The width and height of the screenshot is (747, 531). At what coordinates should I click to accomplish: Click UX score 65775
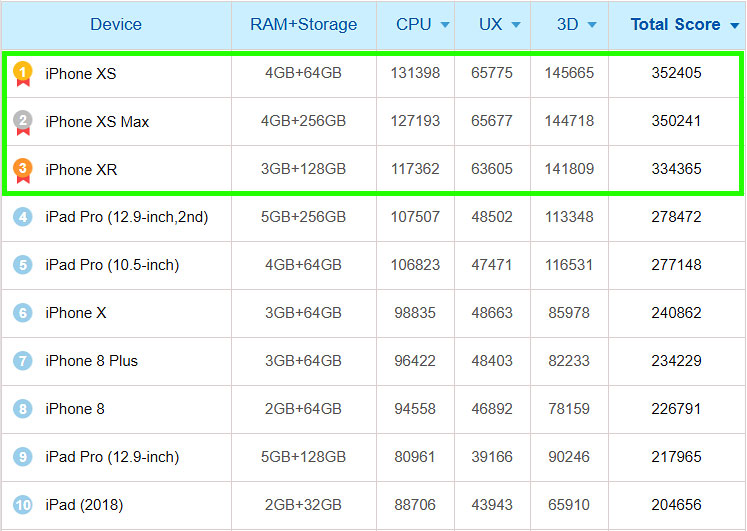click(x=492, y=73)
